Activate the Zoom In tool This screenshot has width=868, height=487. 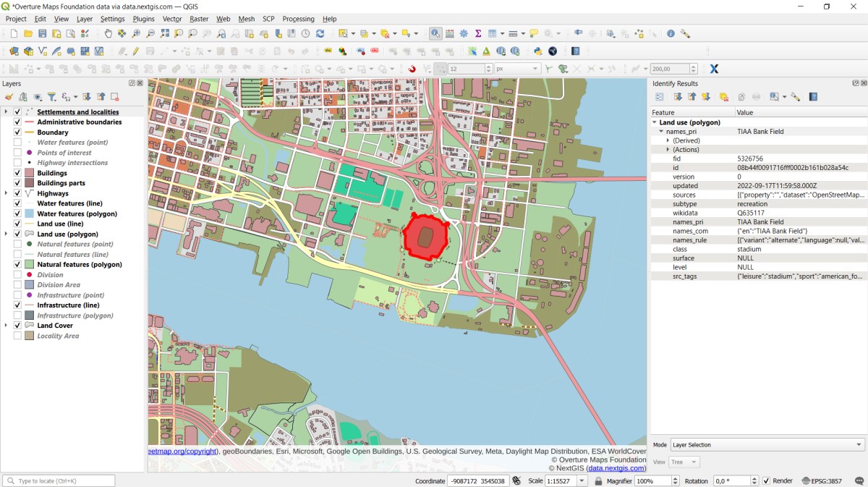tap(135, 33)
